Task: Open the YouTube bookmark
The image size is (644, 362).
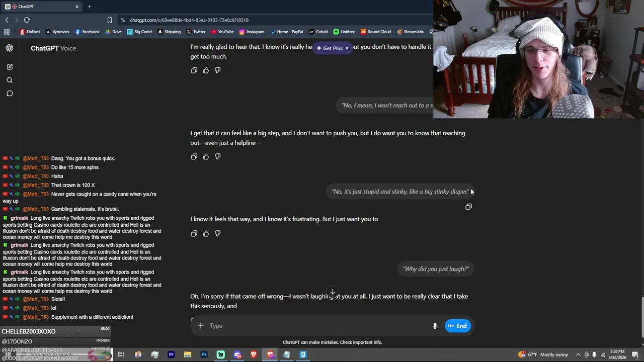Action: tap(222, 32)
